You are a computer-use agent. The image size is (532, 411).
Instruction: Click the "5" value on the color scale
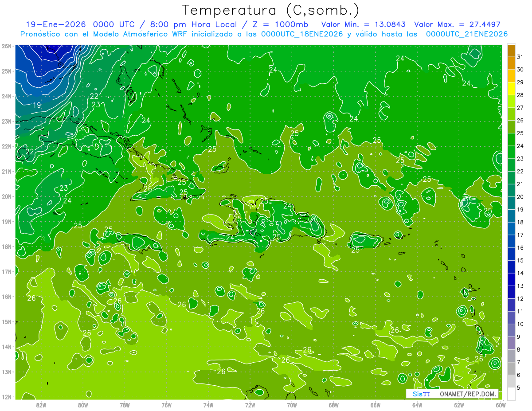coord(519,388)
